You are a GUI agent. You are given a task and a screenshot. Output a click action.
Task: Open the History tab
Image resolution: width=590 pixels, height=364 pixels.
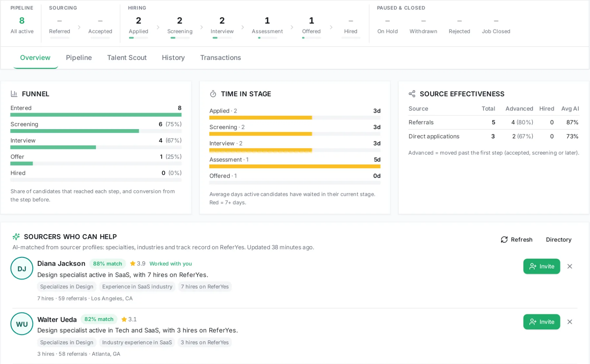click(173, 58)
